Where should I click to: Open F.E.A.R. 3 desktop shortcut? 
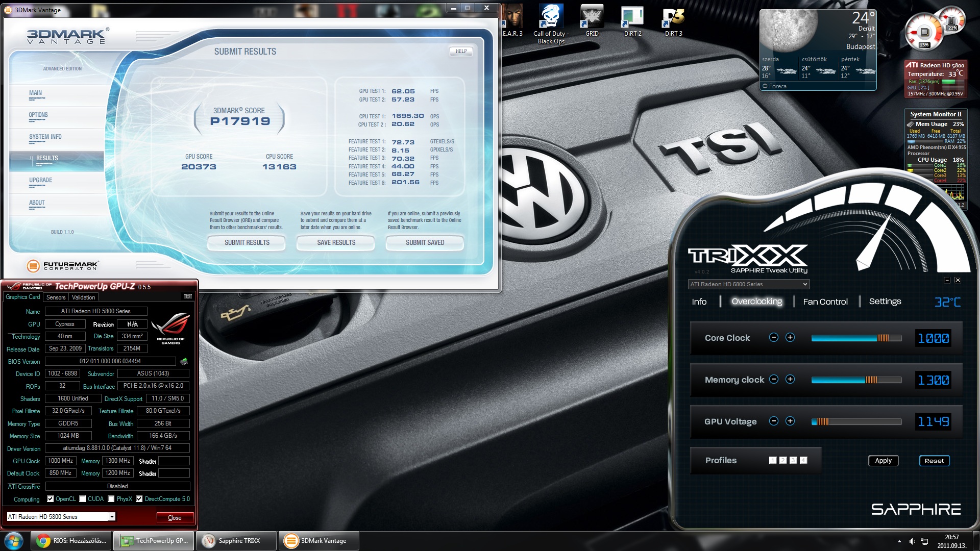click(x=512, y=20)
